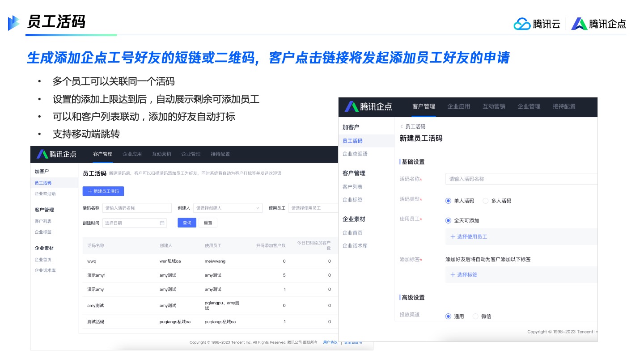This screenshot has height=362, width=644.
Task: Click 员工活码 breadcrumb link in right window
Action: coord(415,127)
